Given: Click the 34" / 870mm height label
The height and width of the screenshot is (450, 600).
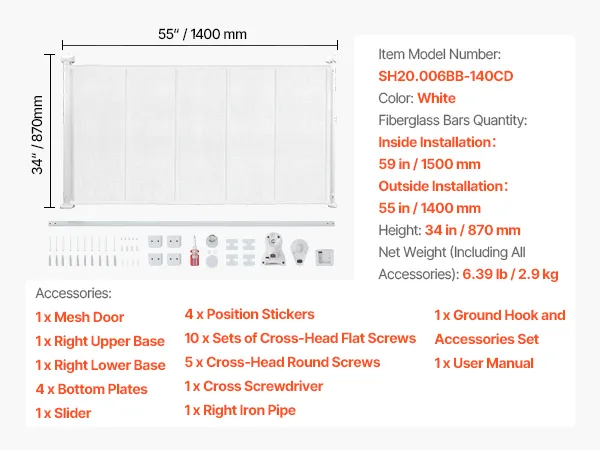Looking at the screenshot, I should tap(38, 135).
